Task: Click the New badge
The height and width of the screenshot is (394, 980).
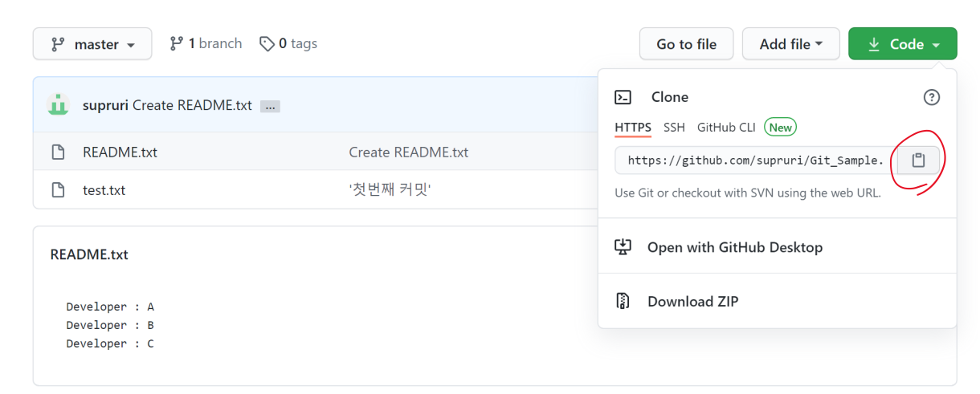Action: pos(780,127)
